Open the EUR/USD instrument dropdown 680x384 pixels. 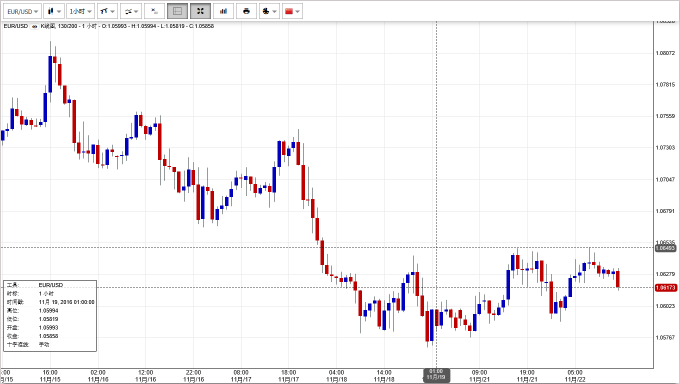pos(22,11)
